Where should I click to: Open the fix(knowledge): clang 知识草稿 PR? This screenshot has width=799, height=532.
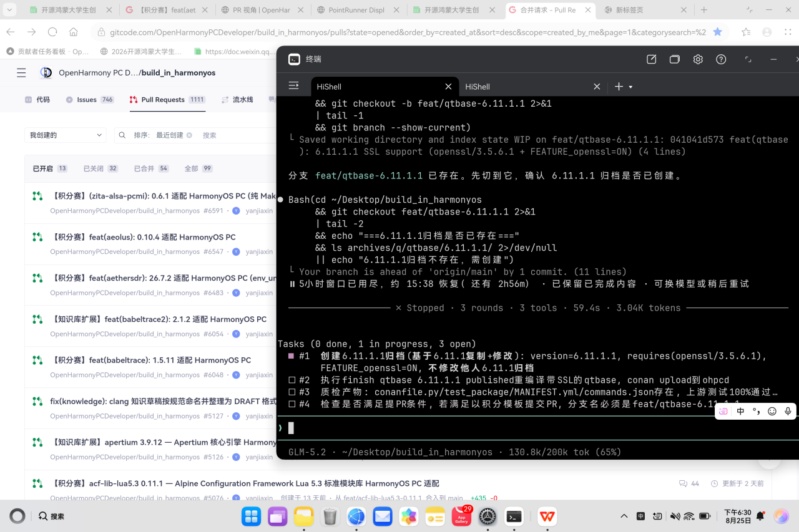tap(164, 401)
